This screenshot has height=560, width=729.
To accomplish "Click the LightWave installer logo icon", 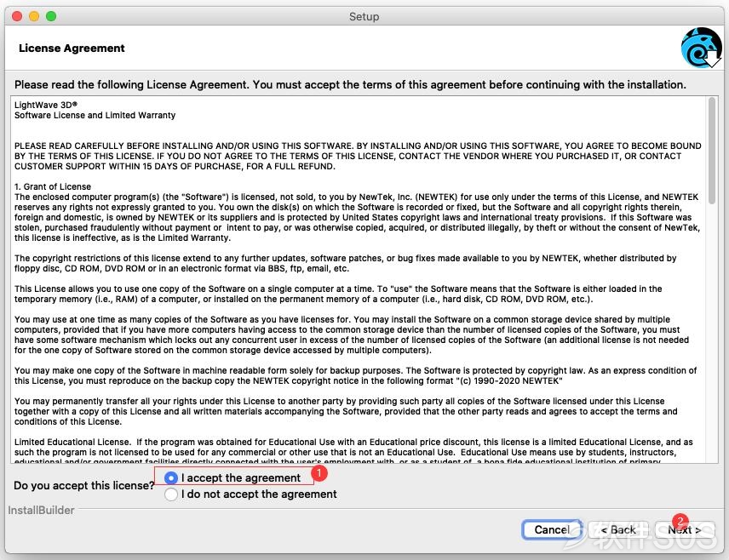I will (702, 48).
